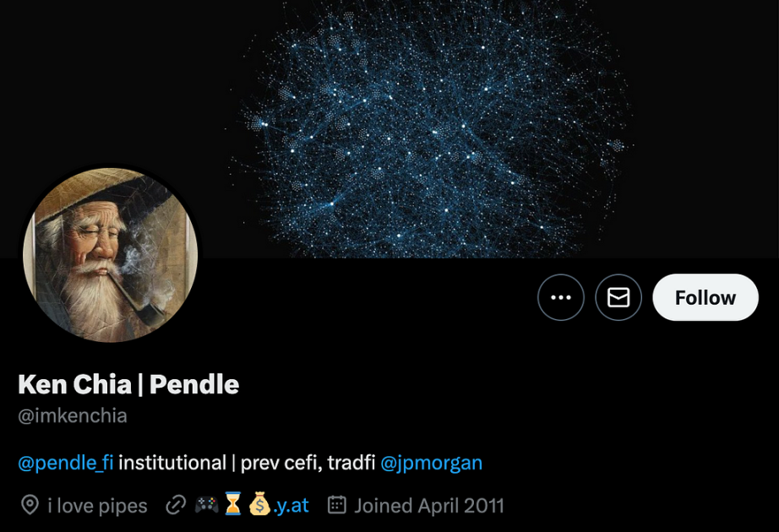Send a direct message via envelope icon

(618, 297)
